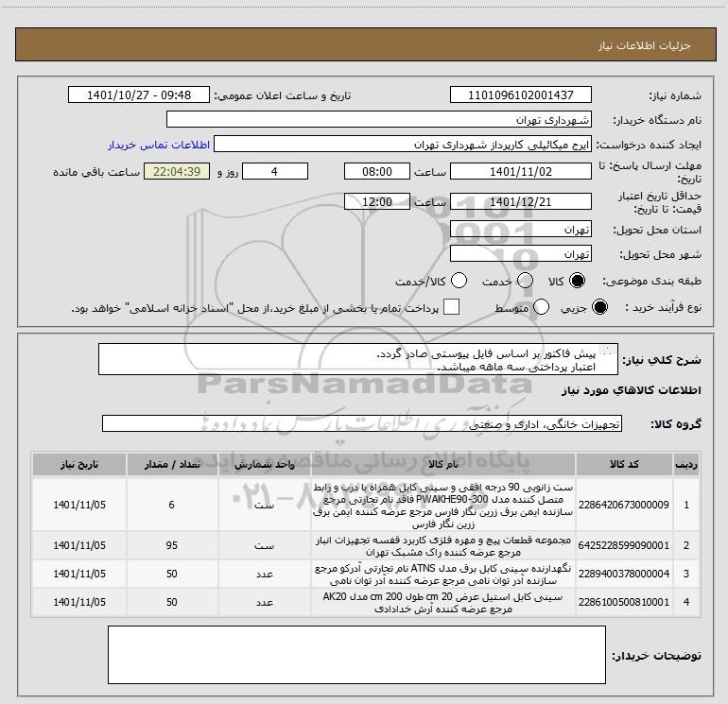Click the validity time field 12:00
The image size is (728, 704).
tap(377, 201)
